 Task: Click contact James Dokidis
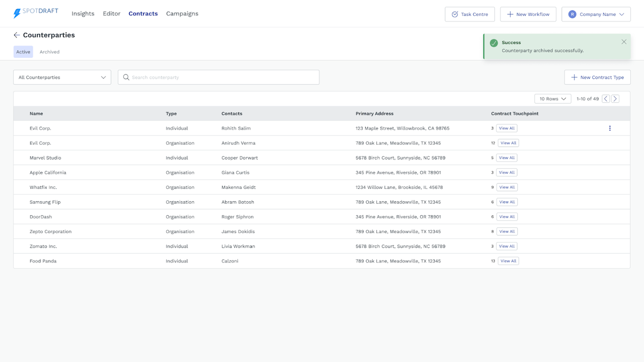238,231
